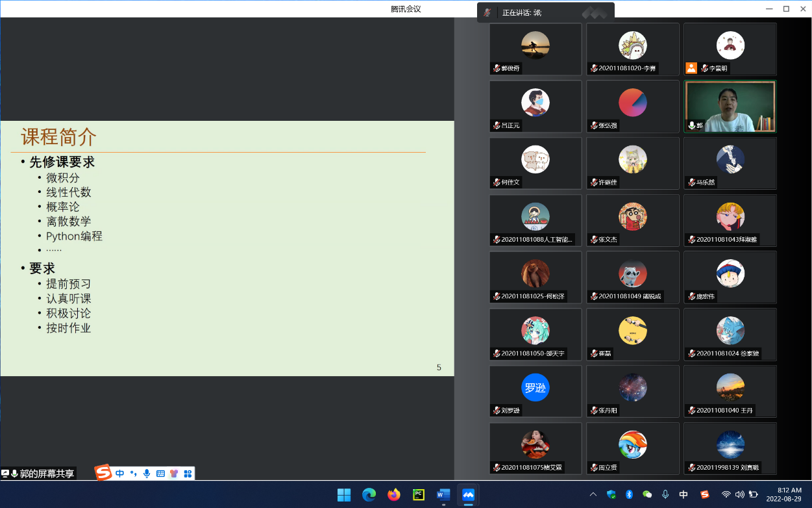Start voice input from the Sogou toolbar
Image resolution: width=812 pixels, height=508 pixels.
click(147, 474)
